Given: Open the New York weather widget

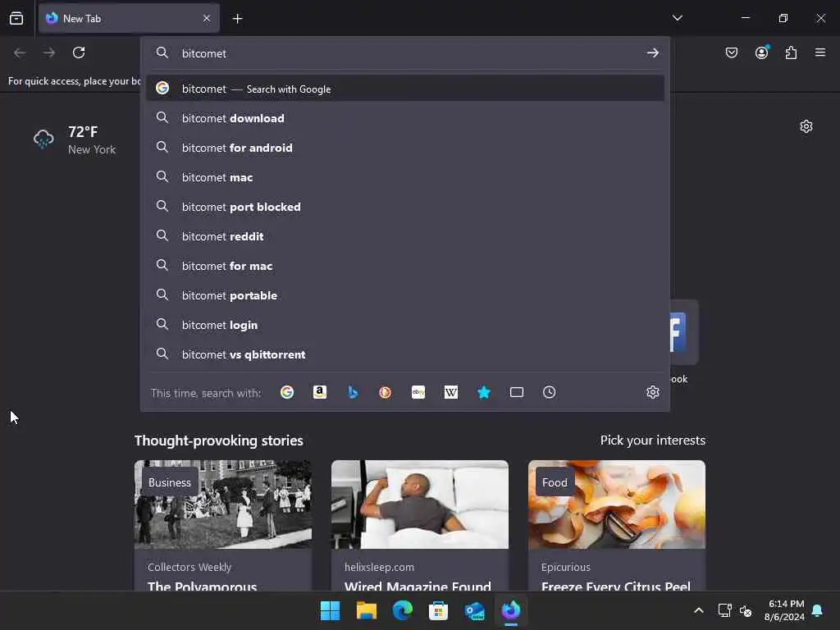Looking at the screenshot, I should click(x=75, y=139).
